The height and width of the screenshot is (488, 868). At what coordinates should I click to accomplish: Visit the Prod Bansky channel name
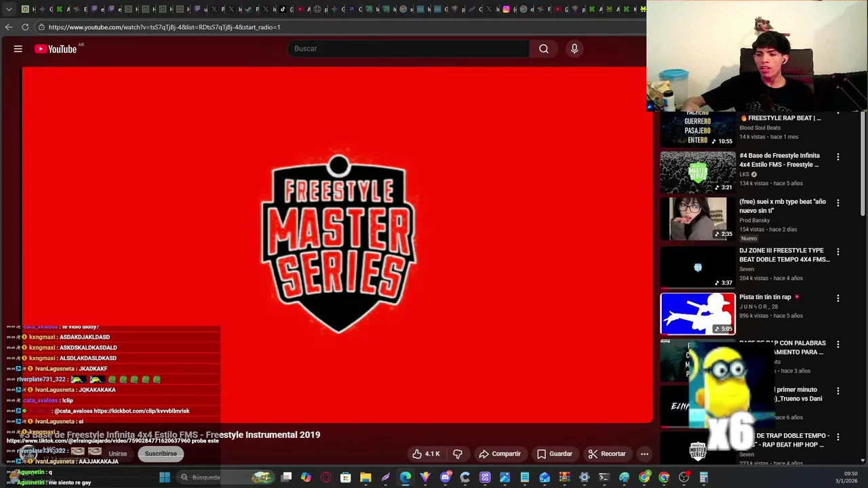point(755,220)
